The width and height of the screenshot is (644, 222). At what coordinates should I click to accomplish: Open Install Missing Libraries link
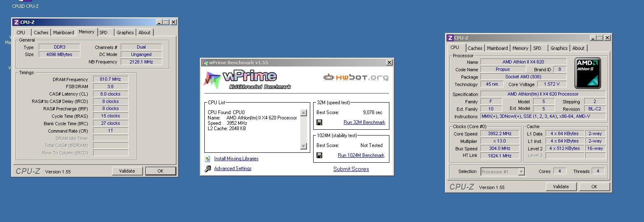coord(236,159)
